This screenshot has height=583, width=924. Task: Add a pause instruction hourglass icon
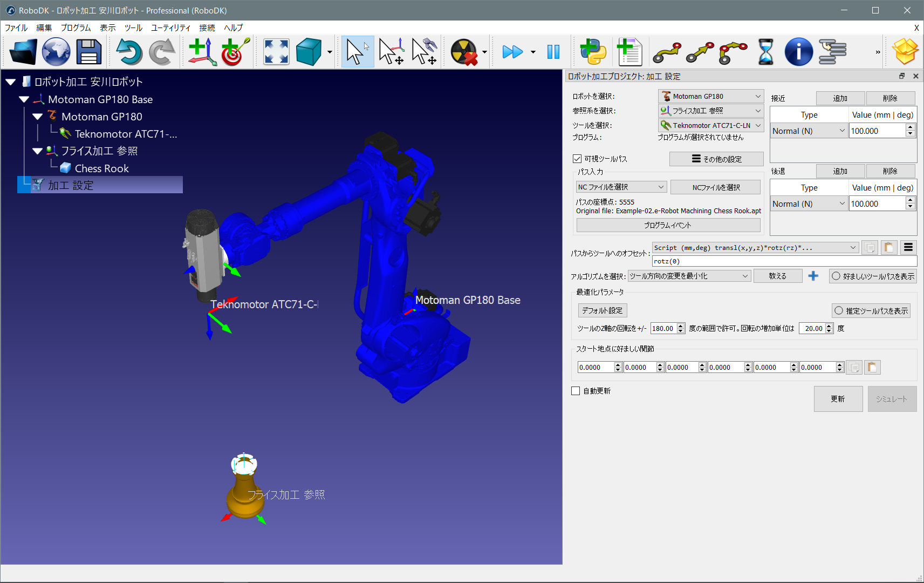tap(765, 52)
